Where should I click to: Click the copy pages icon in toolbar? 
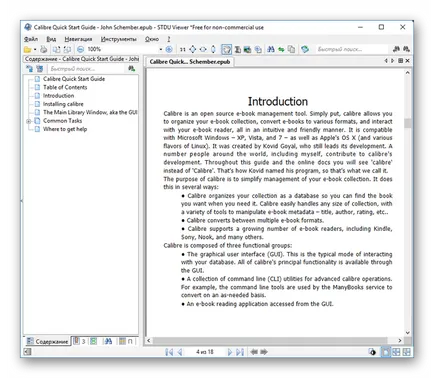(x=291, y=50)
